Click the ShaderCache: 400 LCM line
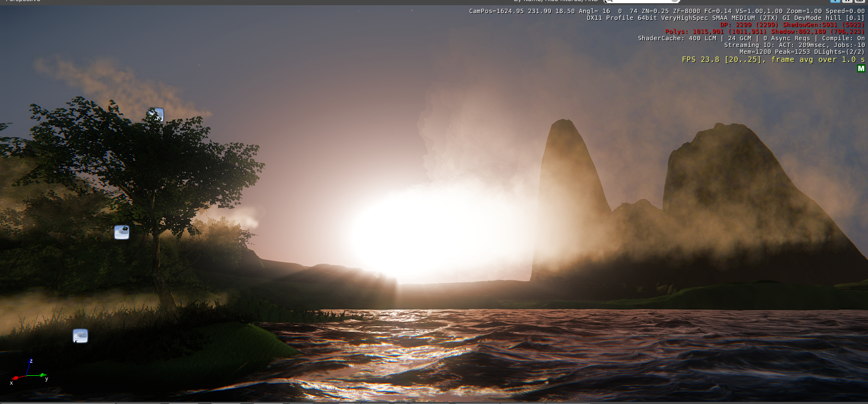Viewport: 868px width, 404px height. [751, 38]
